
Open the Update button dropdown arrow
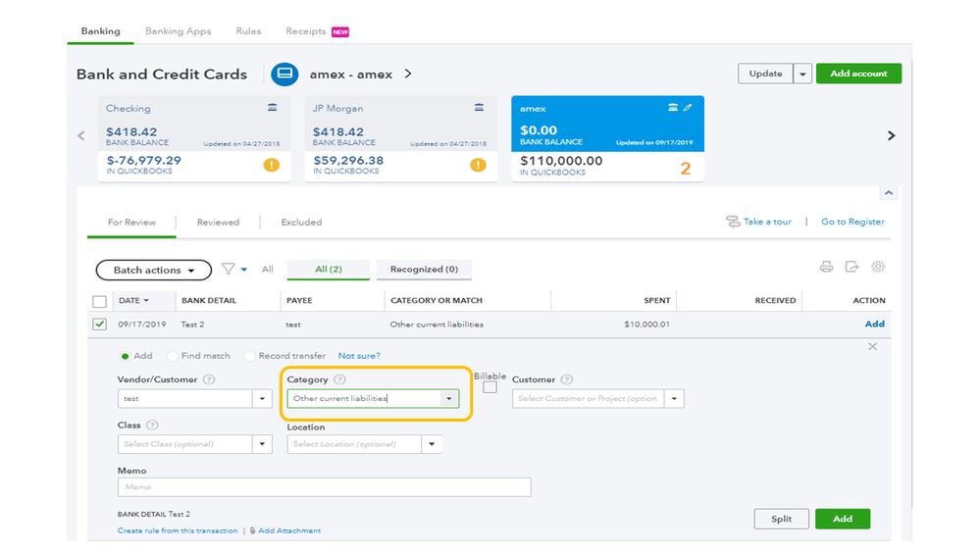coord(802,74)
